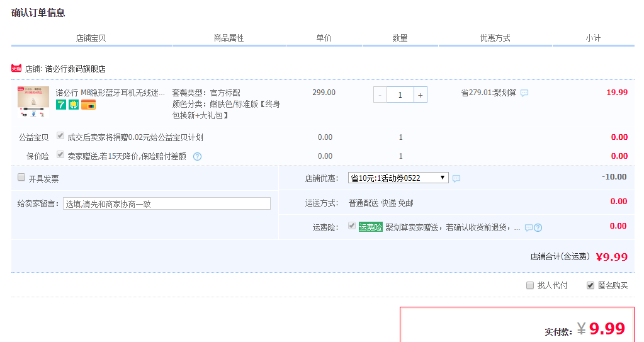Viewport: 644px width, 342px height.
Task: Click the 单价 column header
Action: [x=324, y=38]
